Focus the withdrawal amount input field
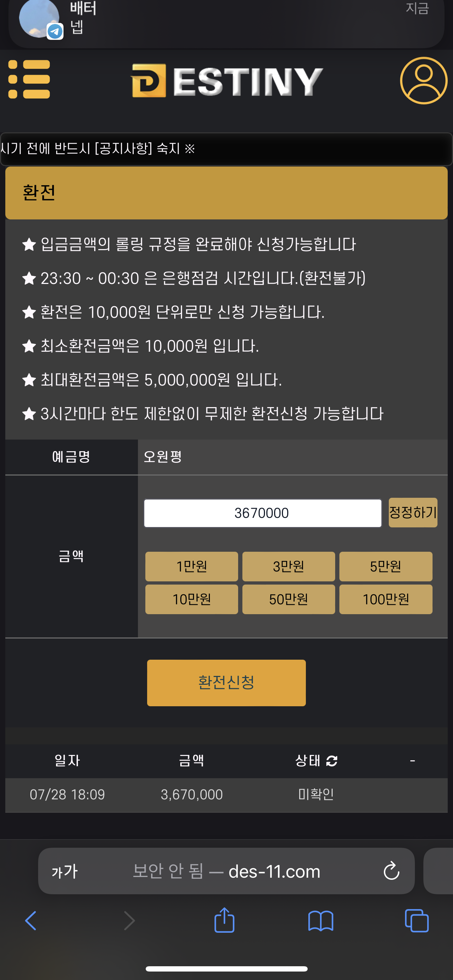The height and width of the screenshot is (980, 453). pyautogui.click(x=262, y=513)
